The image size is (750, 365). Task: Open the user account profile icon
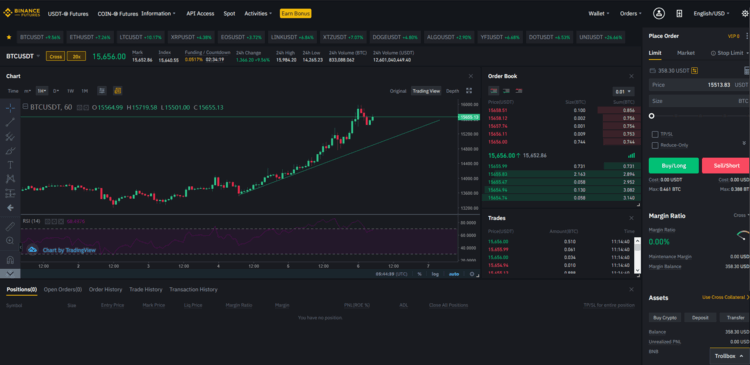coord(659,13)
